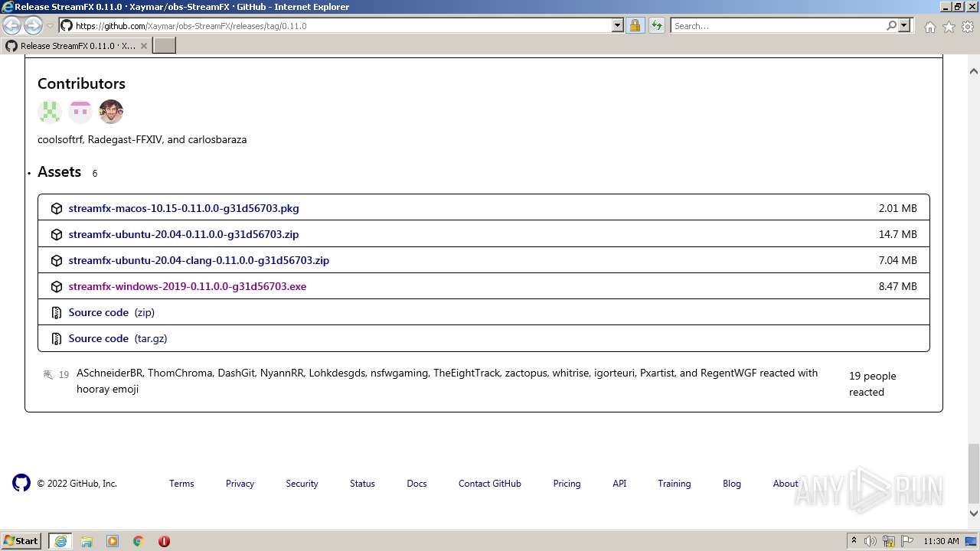Screen dimensions: 980x551
Task: Open a new blank tab
Action: [165, 46]
